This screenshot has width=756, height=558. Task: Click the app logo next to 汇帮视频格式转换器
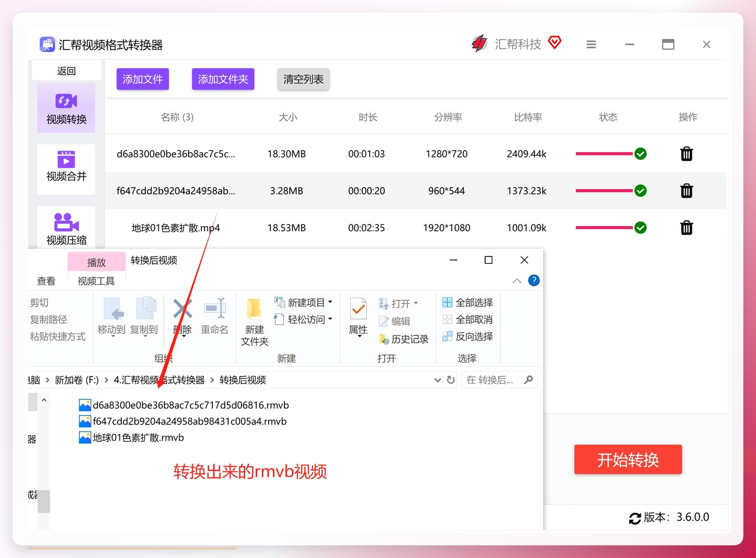pyautogui.click(x=47, y=45)
